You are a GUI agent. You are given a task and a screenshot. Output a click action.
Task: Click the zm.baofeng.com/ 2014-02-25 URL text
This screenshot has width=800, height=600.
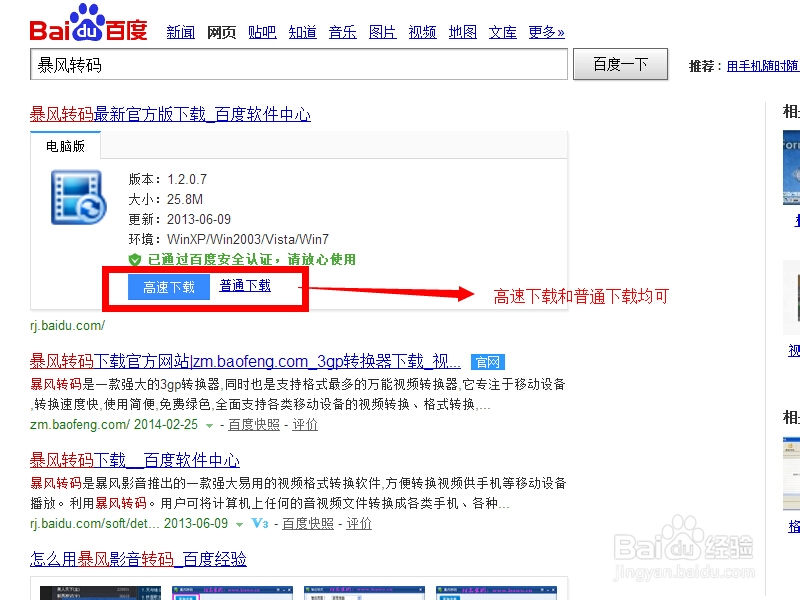point(114,424)
